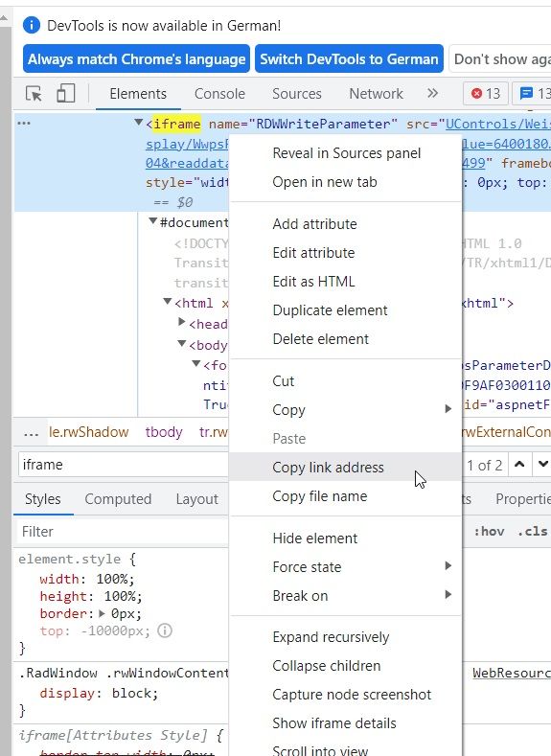Screen dimensions: 551x756
Task: Switch to the Network tab
Action: point(376,94)
